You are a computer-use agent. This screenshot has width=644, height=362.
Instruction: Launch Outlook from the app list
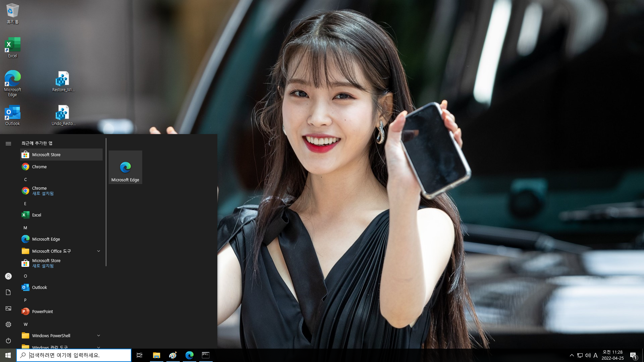tap(61, 287)
